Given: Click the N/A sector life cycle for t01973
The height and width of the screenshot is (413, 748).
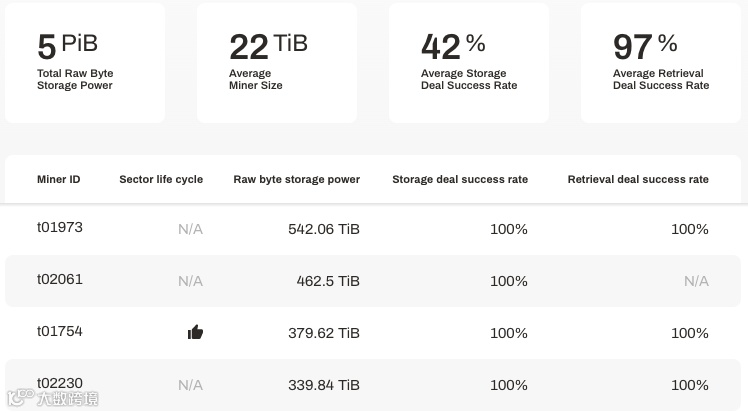Looking at the screenshot, I should click(x=190, y=229).
